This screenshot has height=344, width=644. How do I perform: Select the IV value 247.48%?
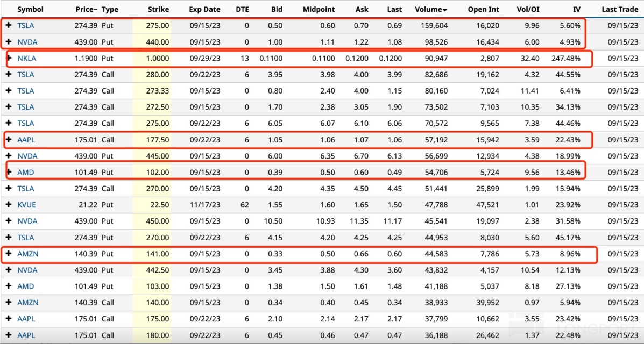click(566, 58)
